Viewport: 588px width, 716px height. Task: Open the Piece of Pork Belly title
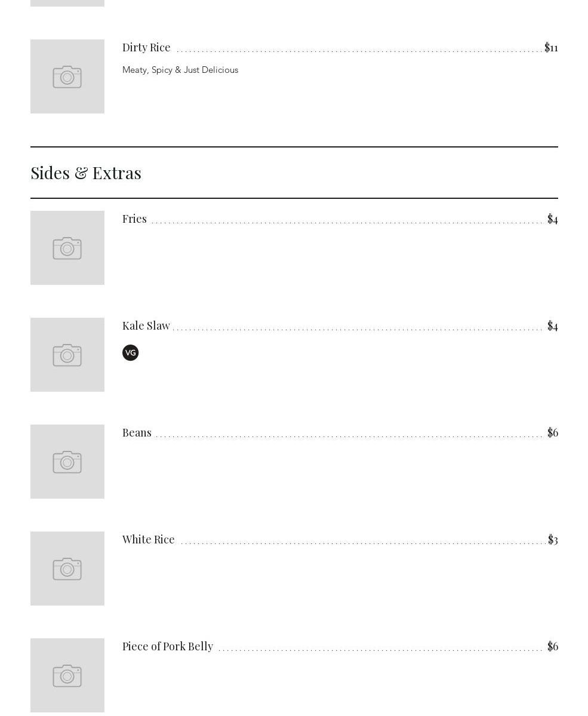point(168,646)
